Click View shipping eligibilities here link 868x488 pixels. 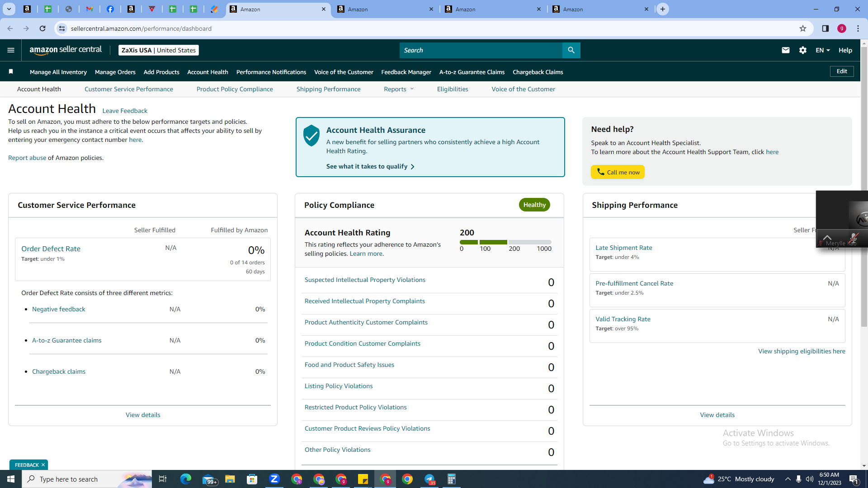pyautogui.click(x=802, y=351)
